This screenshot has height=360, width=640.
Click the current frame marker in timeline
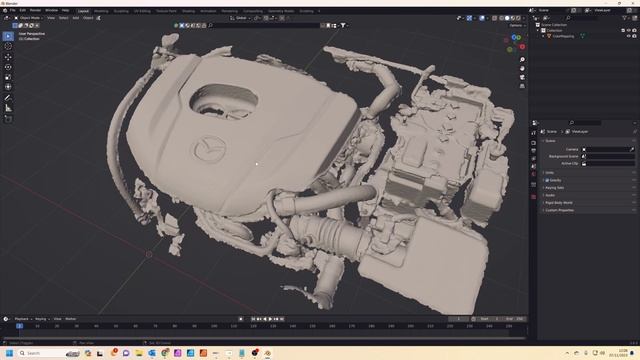click(x=19, y=326)
